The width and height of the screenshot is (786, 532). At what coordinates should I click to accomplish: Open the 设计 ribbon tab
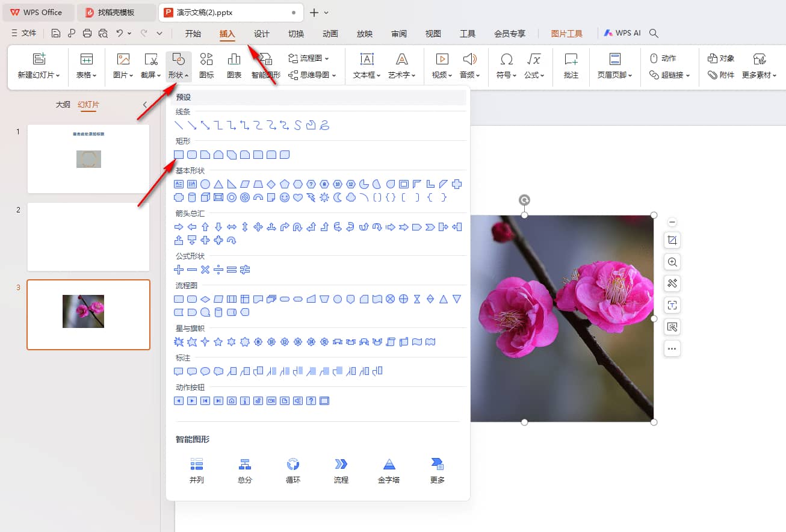pos(262,34)
